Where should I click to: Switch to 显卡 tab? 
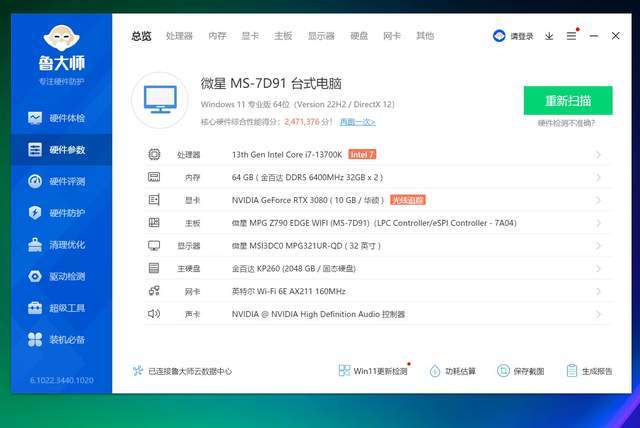click(250, 36)
